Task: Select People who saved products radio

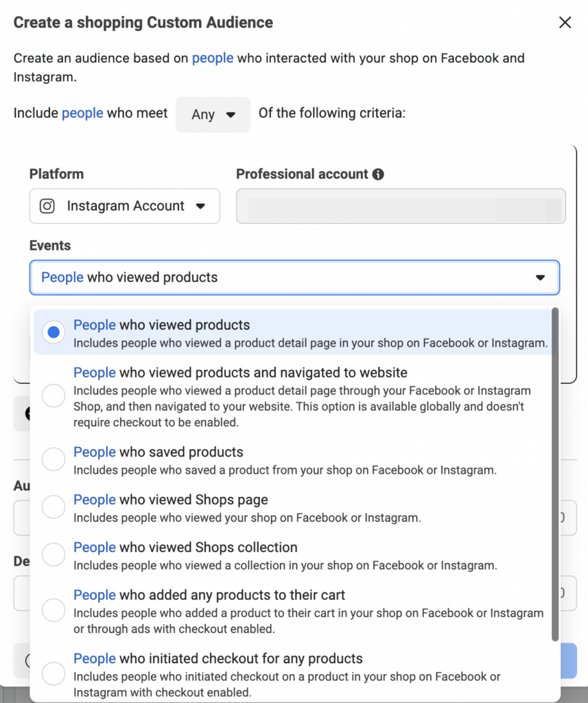Action: coord(54,459)
